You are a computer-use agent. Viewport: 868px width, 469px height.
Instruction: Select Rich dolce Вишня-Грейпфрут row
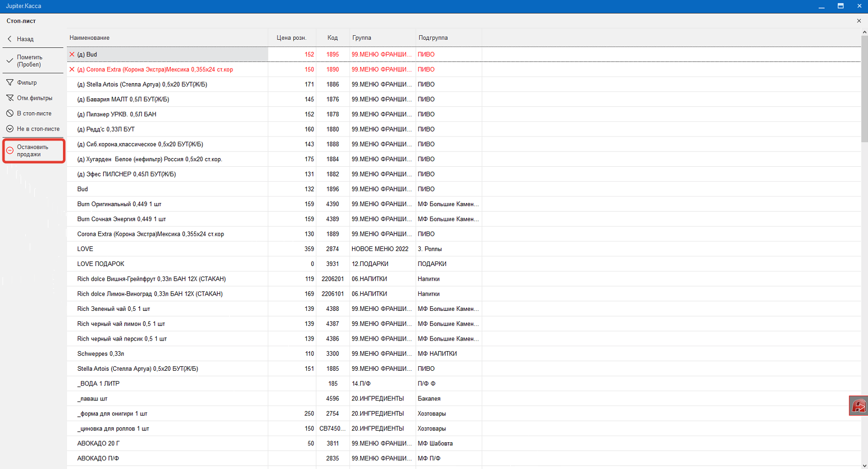(463, 279)
